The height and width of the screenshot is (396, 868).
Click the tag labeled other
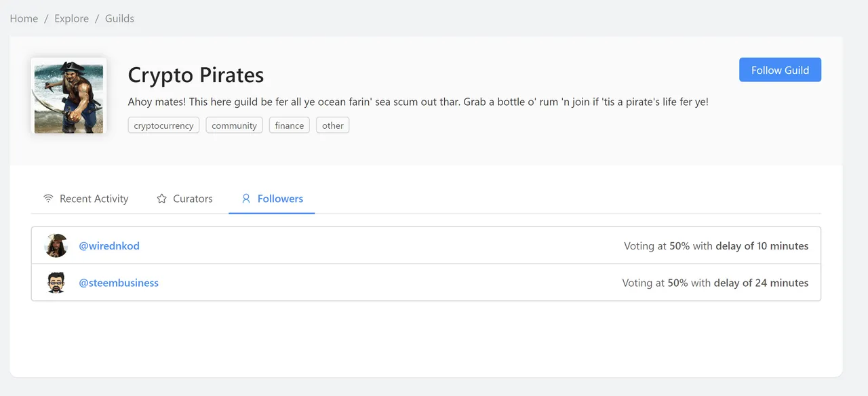[x=333, y=125]
